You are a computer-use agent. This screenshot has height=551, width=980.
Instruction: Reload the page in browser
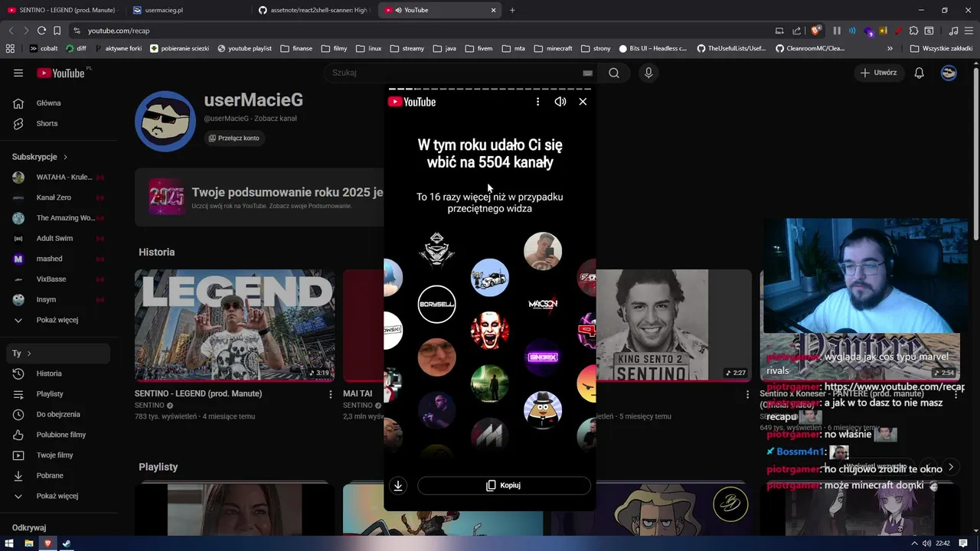pyautogui.click(x=41, y=31)
